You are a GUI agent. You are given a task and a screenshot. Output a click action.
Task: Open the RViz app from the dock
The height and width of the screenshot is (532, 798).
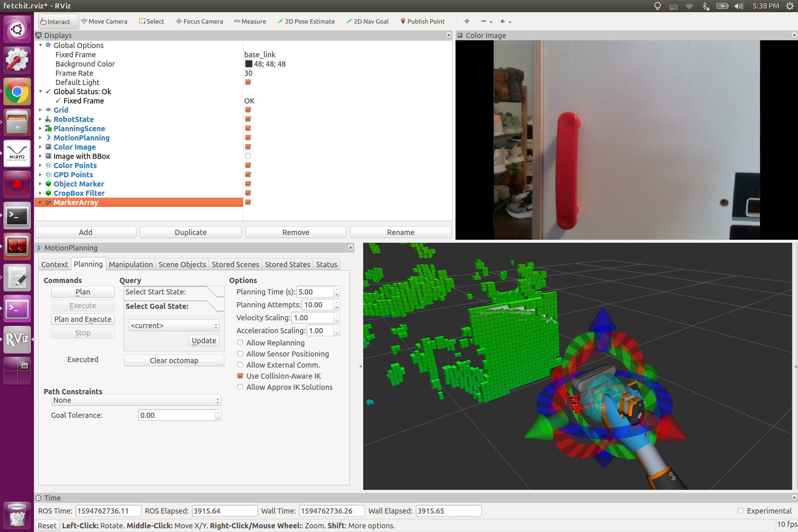(x=17, y=340)
